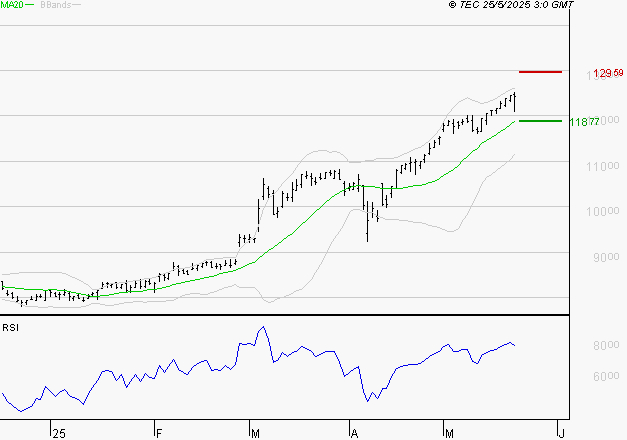Click the red 129.59 resistance line

tap(540, 72)
